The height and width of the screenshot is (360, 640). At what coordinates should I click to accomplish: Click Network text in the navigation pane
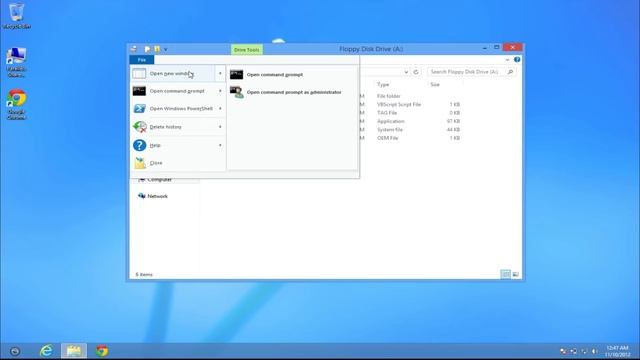point(158,196)
